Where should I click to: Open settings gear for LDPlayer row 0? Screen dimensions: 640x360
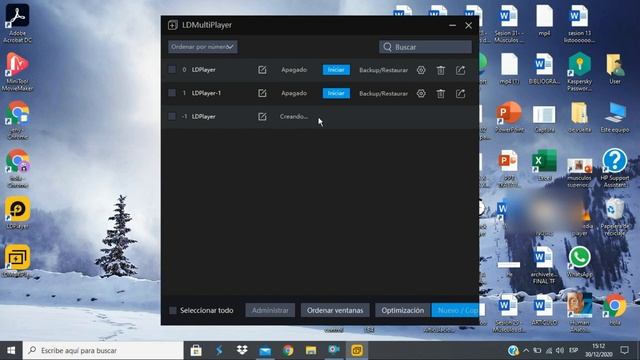pos(421,70)
